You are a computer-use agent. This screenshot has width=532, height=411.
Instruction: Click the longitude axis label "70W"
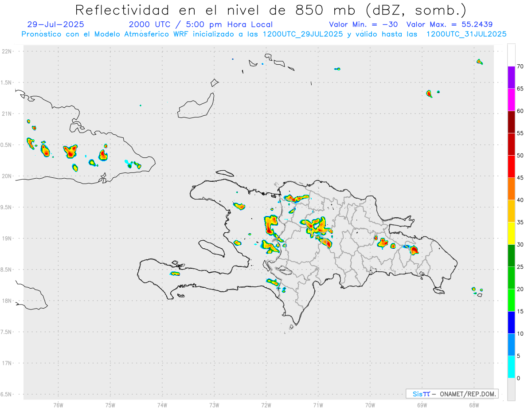tap(370, 405)
